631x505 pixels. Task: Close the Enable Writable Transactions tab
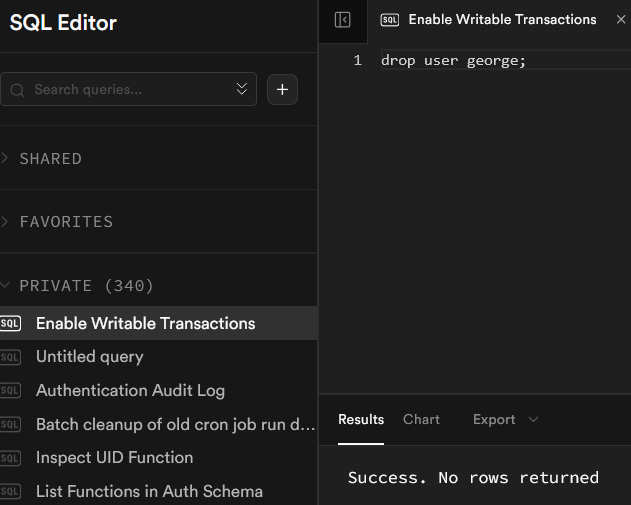(x=621, y=20)
